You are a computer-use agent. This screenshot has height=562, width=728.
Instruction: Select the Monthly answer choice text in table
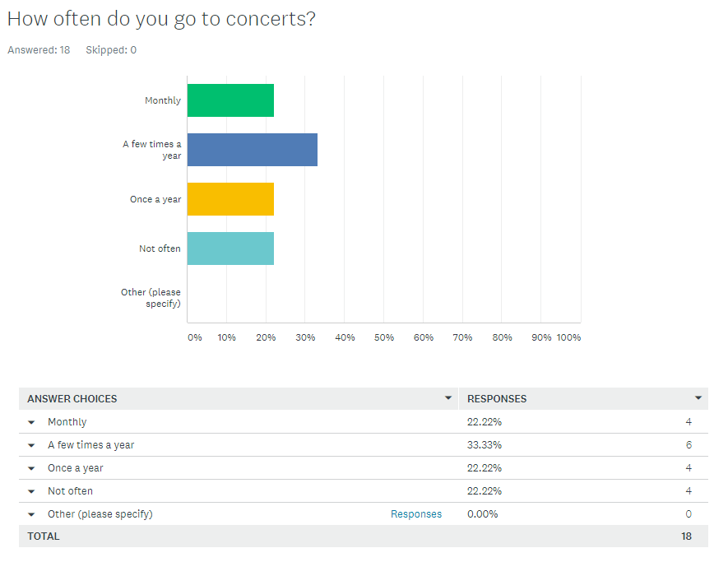coord(67,422)
